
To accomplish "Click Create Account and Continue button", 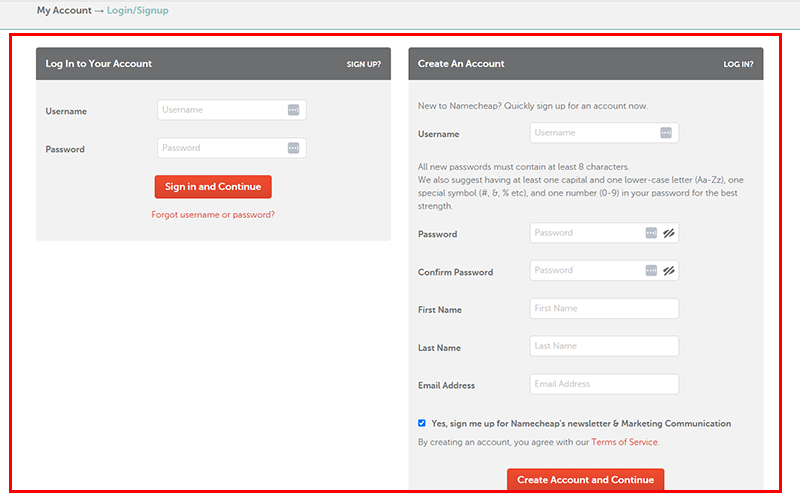I will tap(585, 480).
